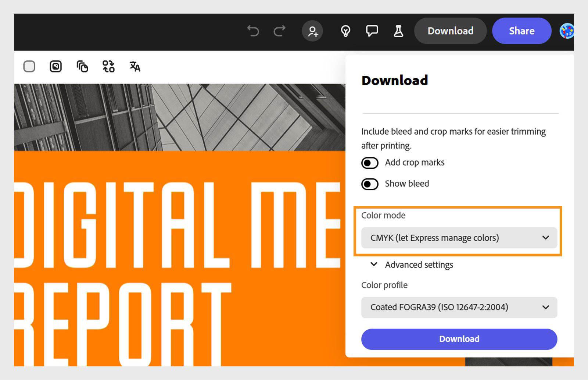The image size is (588, 380).
Task: Click the Add crop marks label
Action: (x=415, y=163)
